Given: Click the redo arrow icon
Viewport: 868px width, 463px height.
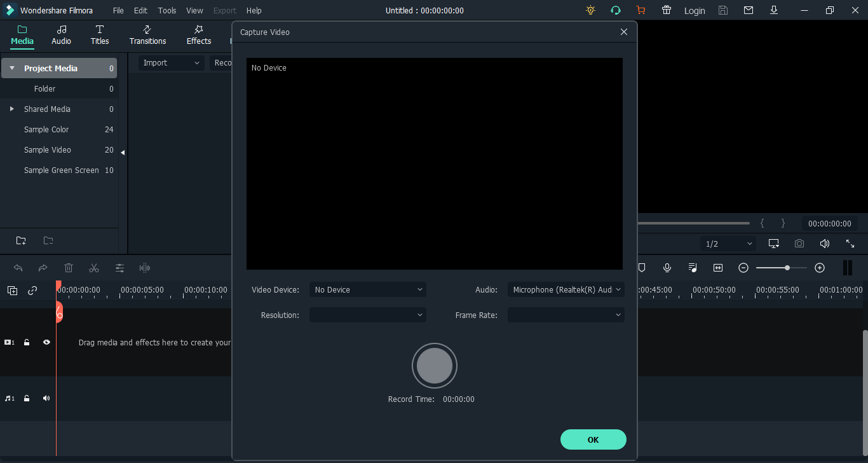Looking at the screenshot, I should pyautogui.click(x=43, y=268).
